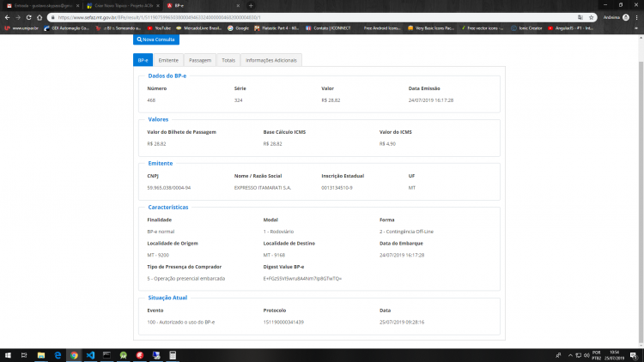Show hidden system tray icons
The height and width of the screenshot is (362, 644).
point(570,355)
